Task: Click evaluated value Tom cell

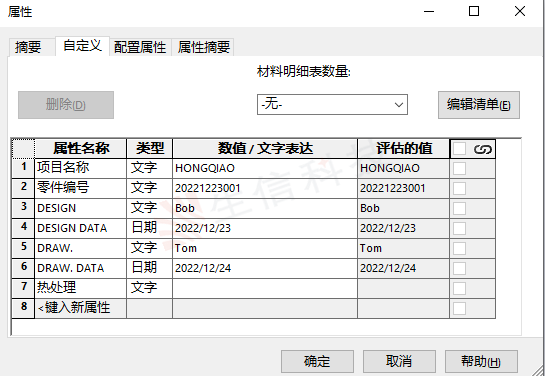Action: (x=404, y=248)
